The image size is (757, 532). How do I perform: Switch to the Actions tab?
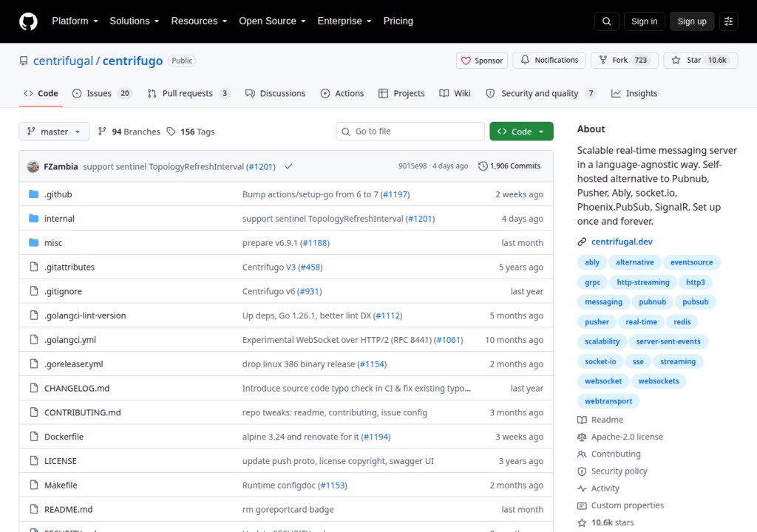point(342,94)
